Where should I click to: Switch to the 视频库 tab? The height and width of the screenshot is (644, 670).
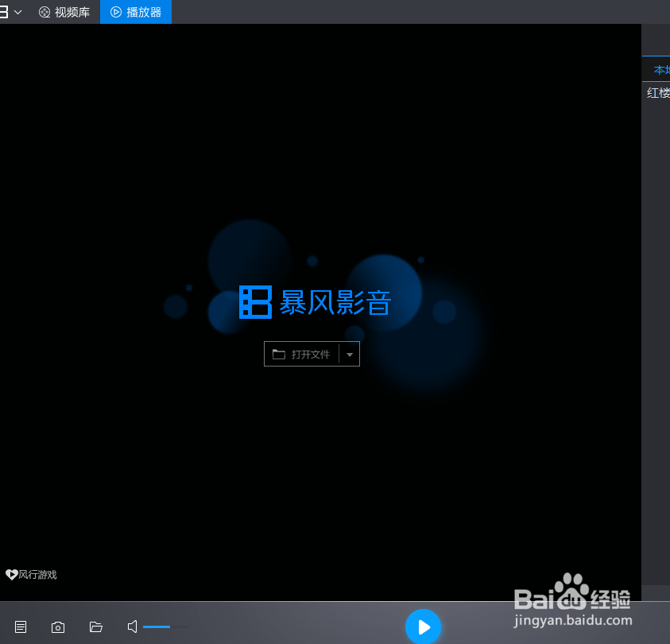tap(64, 12)
